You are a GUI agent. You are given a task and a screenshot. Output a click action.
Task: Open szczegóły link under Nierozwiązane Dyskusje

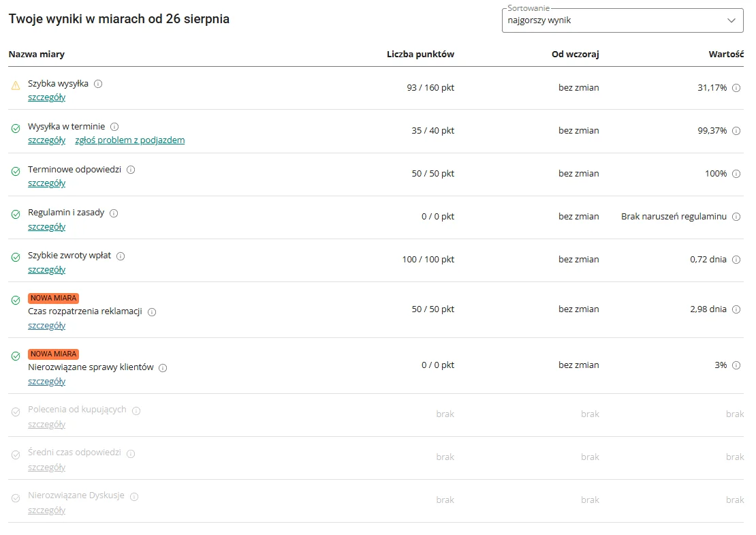click(47, 510)
